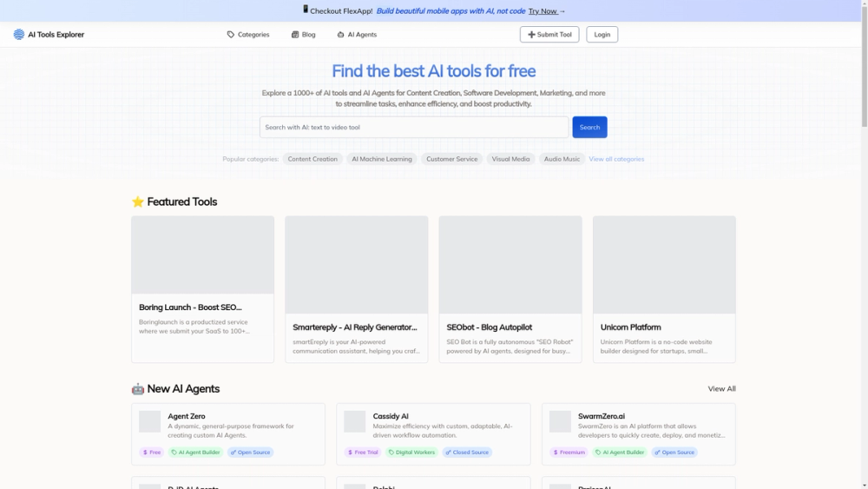Open Unicorn Platform featured thumbnail
The height and width of the screenshot is (489, 868).
[664, 265]
